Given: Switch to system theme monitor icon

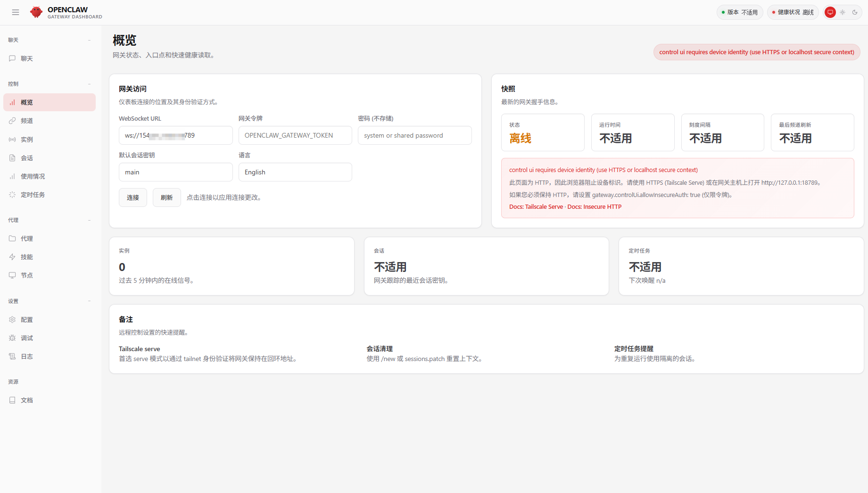Looking at the screenshot, I should point(830,12).
